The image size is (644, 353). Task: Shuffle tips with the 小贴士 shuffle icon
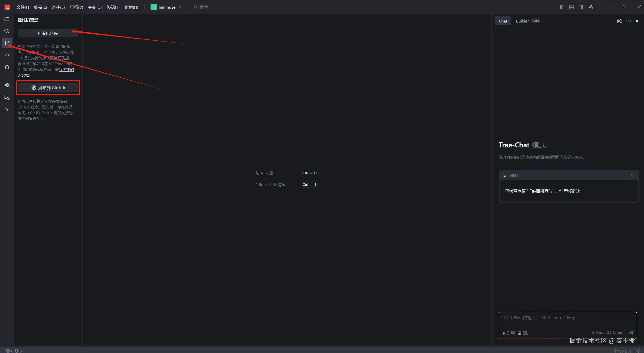pyautogui.click(x=631, y=175)
